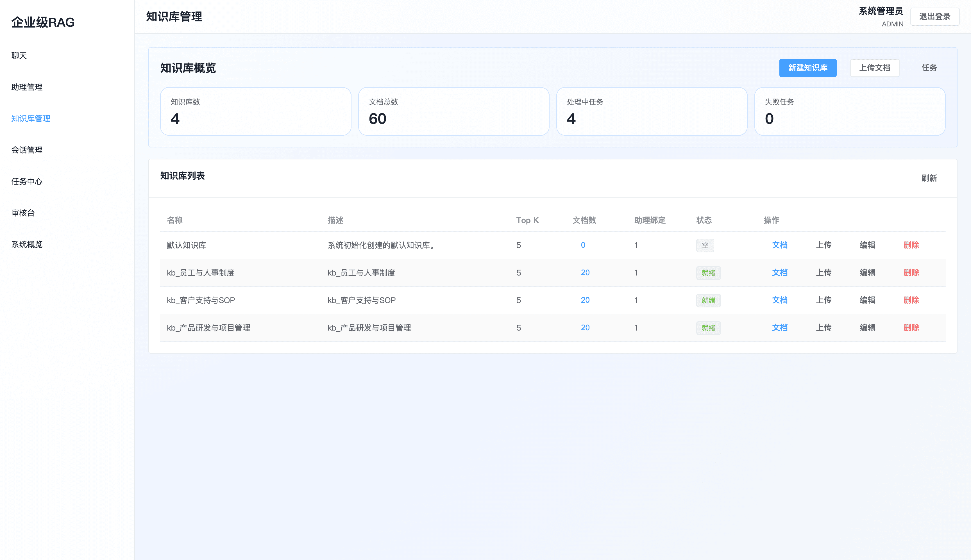Click 上传 for kb_客户支持与SOP row

click(x=823, y=300)
